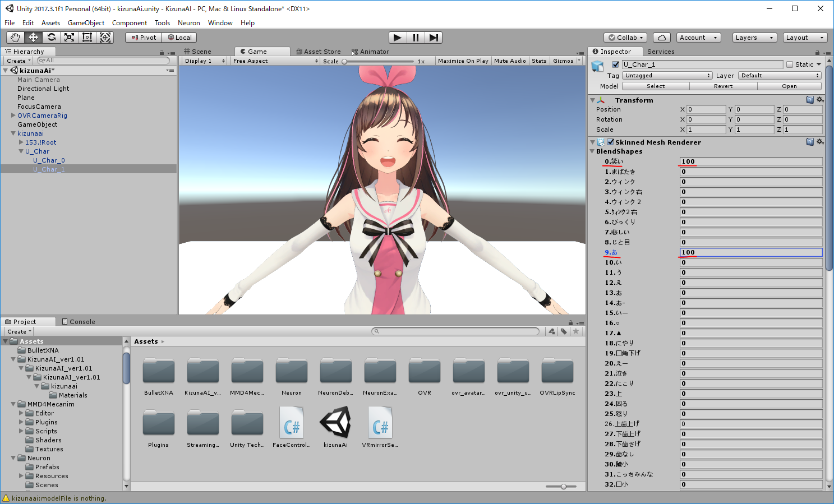Toggle the Static checkbox

click(790, 64)
